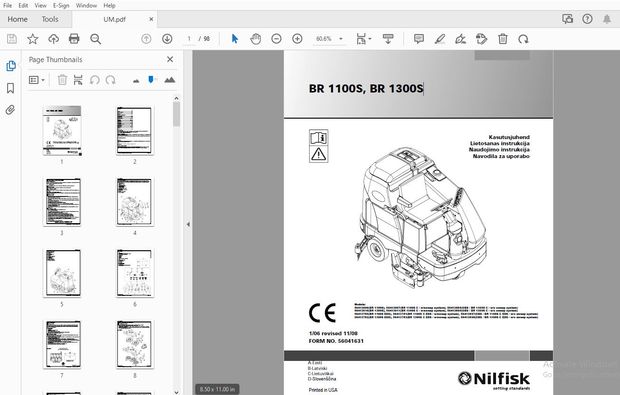Rotate pages clockwise in the thumbnails panel
Image resolution: width=620 pixels, height=395 pixels.
110,80
